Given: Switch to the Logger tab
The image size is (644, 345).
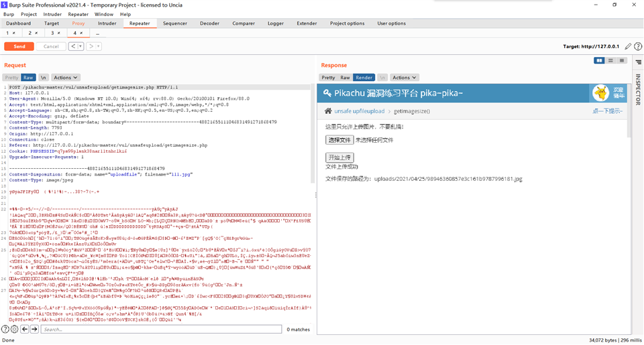Looking at the screenshot, I should [x=276, y=23].
